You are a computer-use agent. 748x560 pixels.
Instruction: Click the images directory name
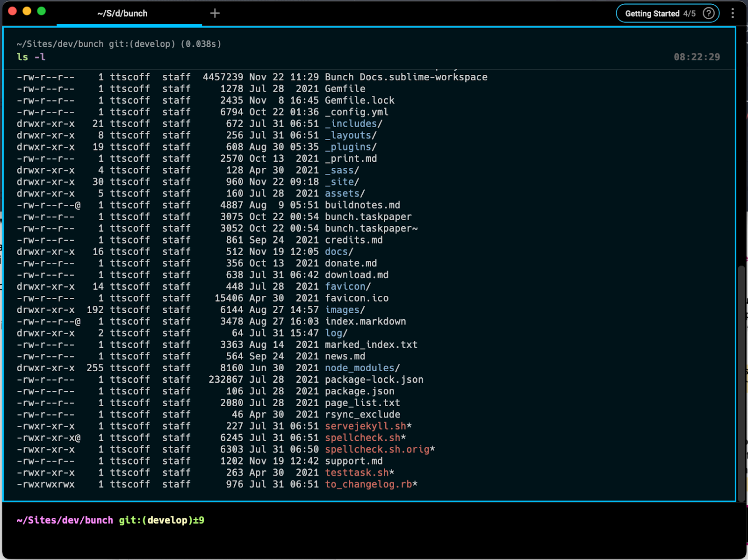343,309
